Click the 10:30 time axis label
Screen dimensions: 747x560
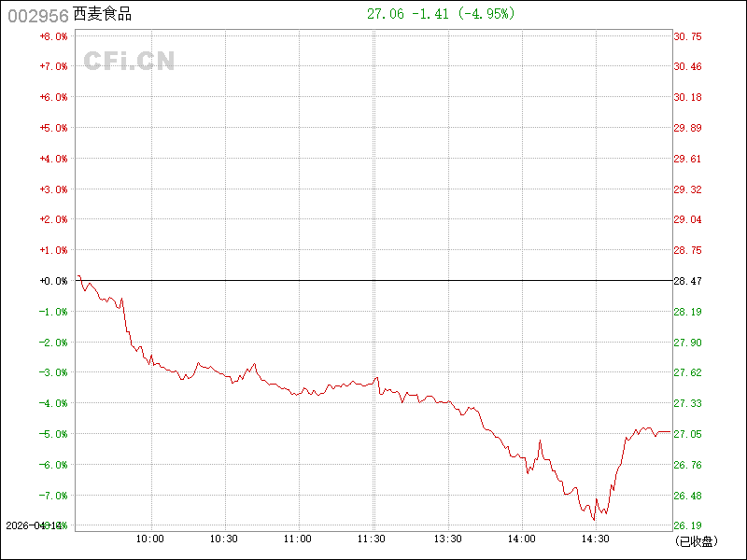click(x=224, y=539)
